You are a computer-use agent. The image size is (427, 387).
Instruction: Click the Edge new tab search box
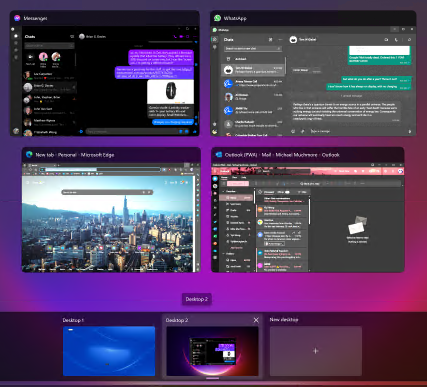click(x=107, y=192)
